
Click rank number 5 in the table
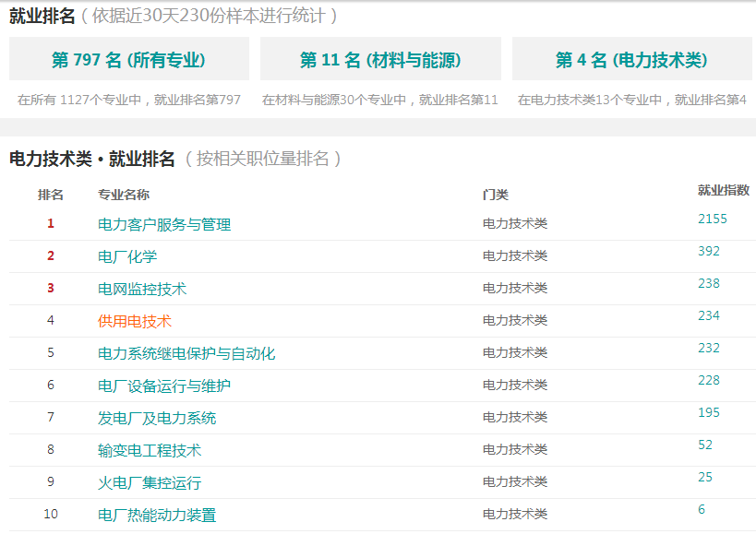51,352
